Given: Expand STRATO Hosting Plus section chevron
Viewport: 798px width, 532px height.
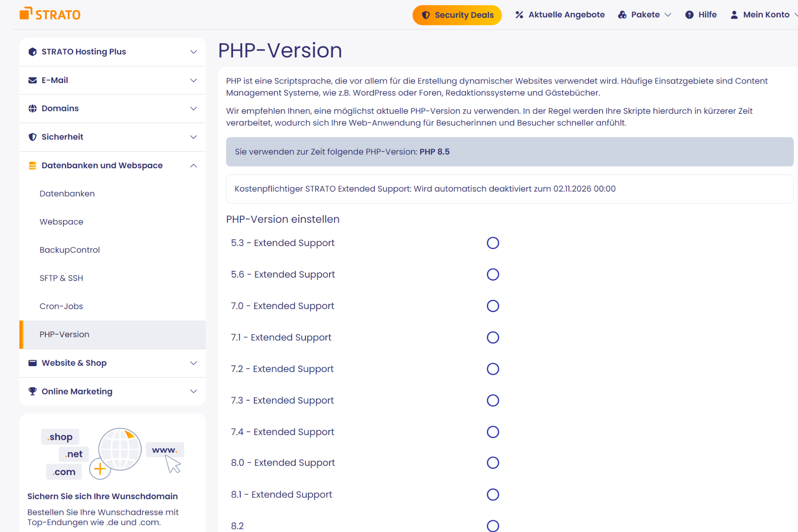Looking at the screenshot, I should pos(193,52).
